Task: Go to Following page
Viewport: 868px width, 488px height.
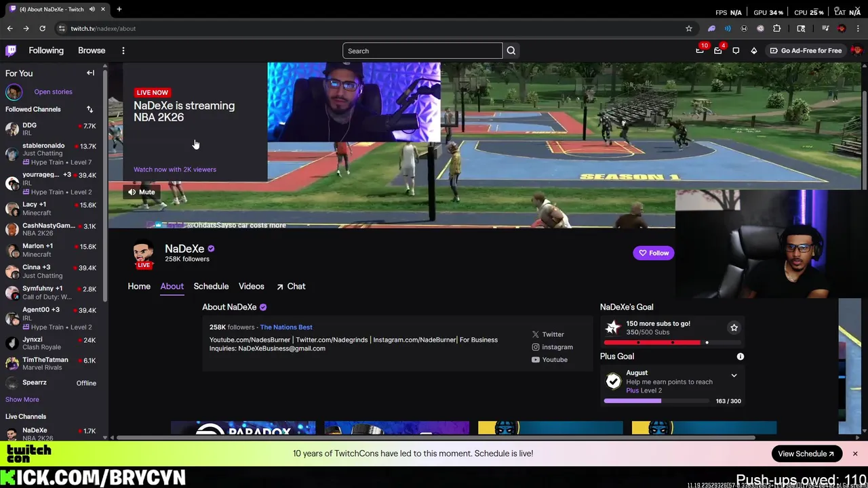Action: [46, 50]
